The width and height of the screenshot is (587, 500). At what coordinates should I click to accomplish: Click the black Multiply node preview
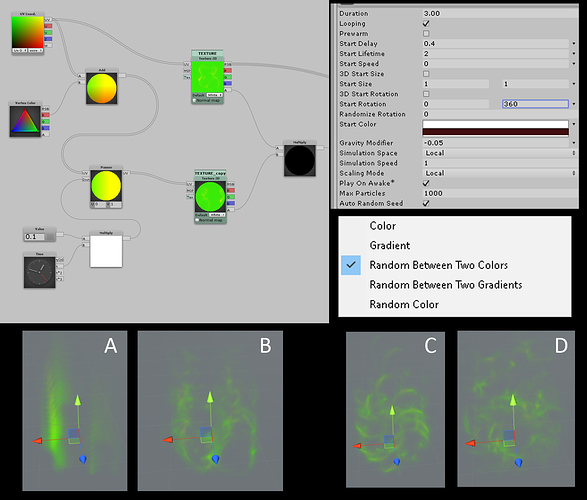click(x=299, y=160)
